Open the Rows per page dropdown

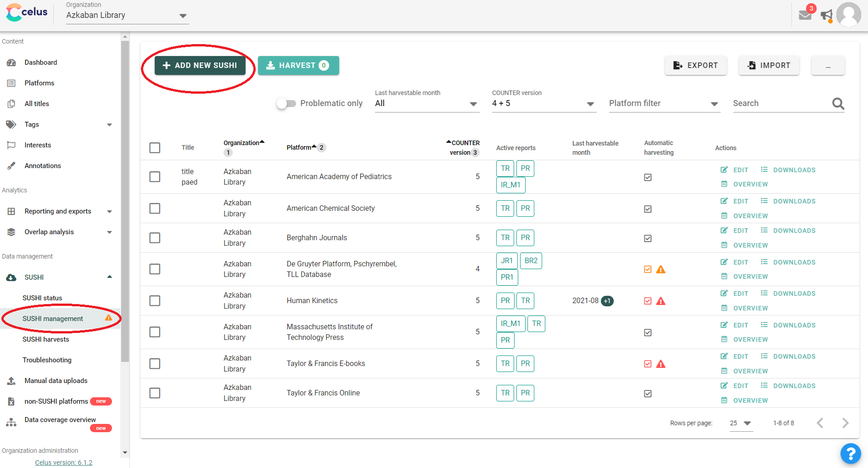point(741,423)
